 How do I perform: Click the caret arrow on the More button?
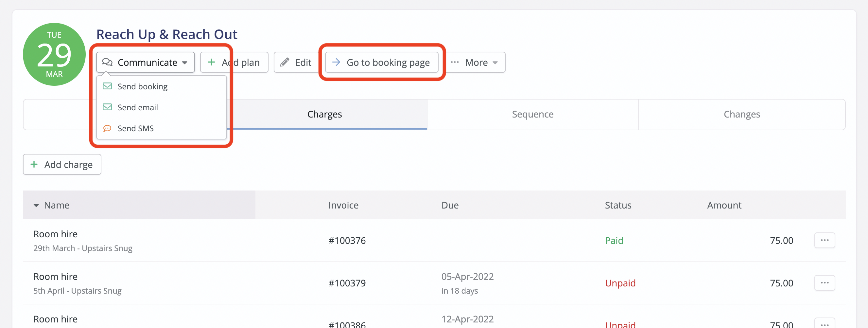[495, 63]
